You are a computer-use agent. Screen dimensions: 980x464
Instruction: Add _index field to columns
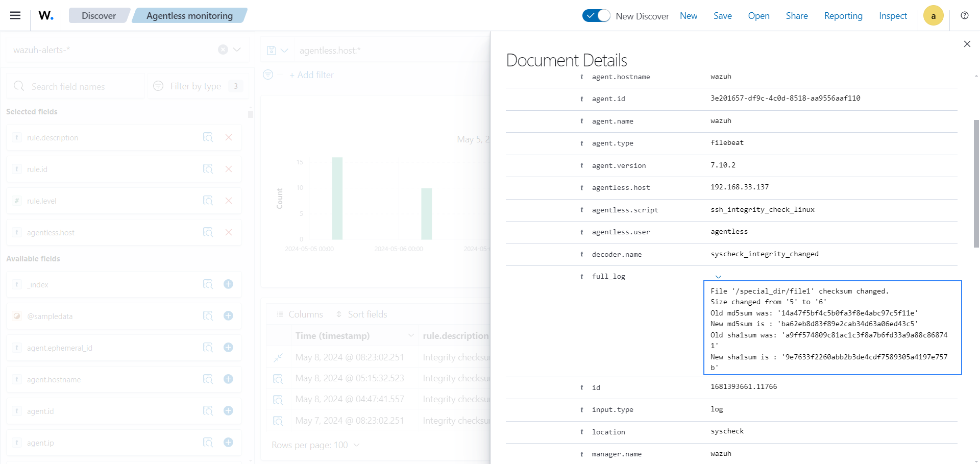point(228,284)
